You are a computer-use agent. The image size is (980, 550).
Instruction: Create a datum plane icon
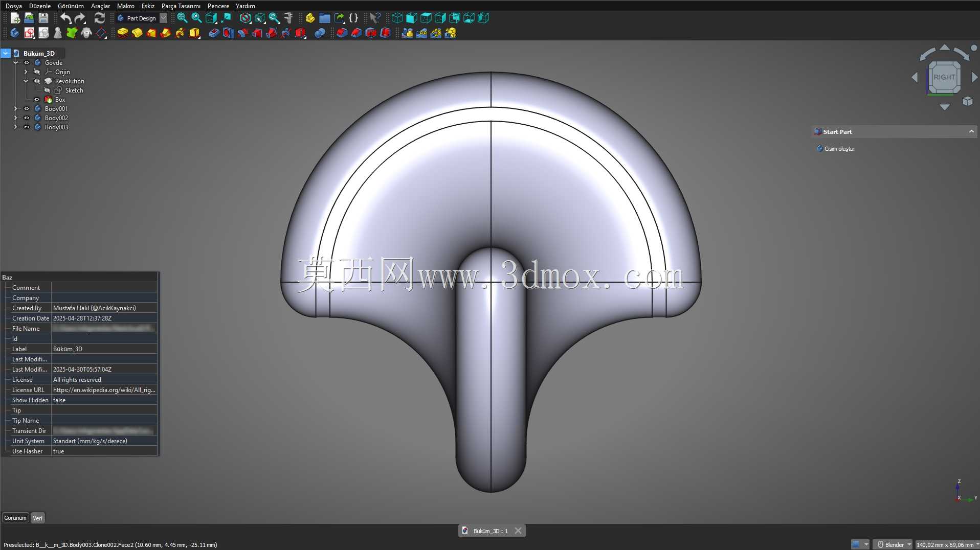click(101, 33)
